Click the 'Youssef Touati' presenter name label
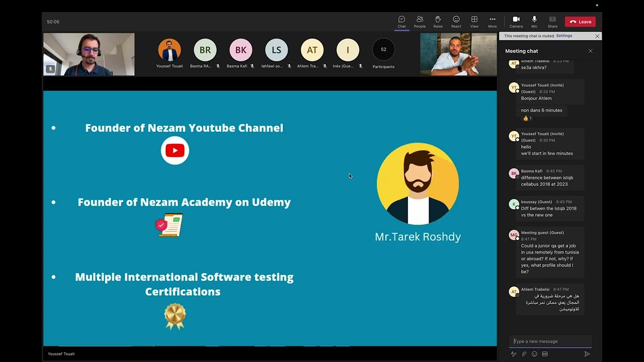Image resolution: width=644 pixels, height=362 pixels. 61,354
